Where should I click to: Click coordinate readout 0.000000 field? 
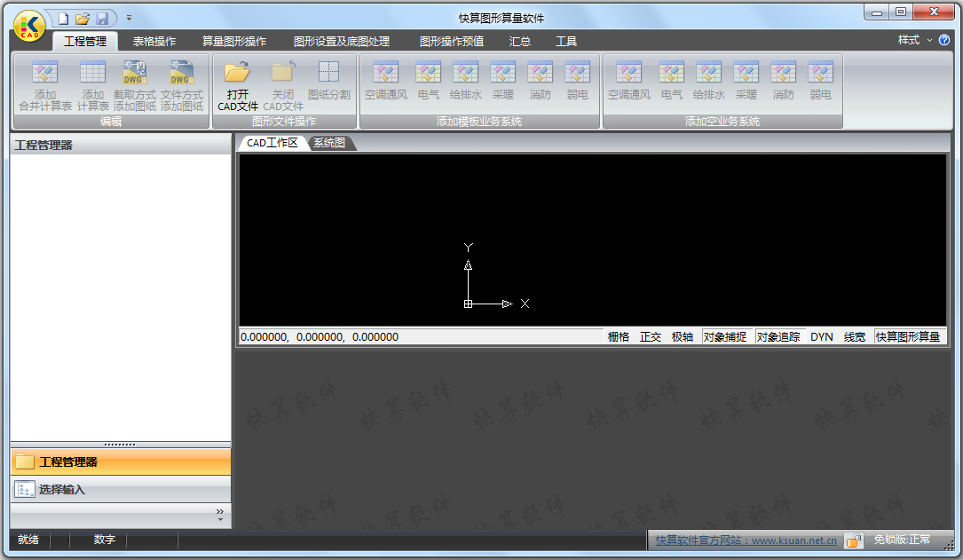coord(422,336)
